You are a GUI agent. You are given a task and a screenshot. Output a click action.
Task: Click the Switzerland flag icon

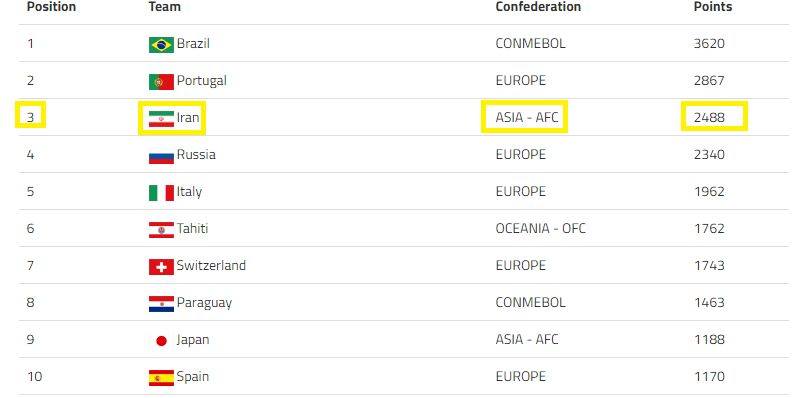pos(161,267)
